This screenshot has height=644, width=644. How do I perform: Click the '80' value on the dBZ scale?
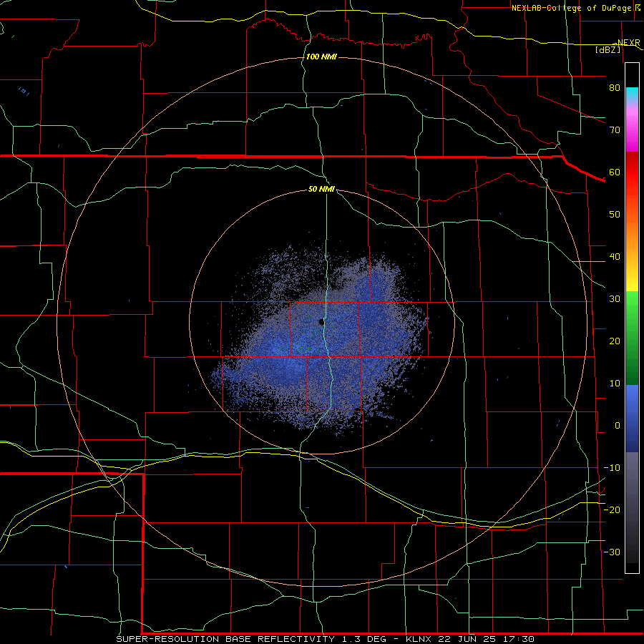[x=615, y=87]
